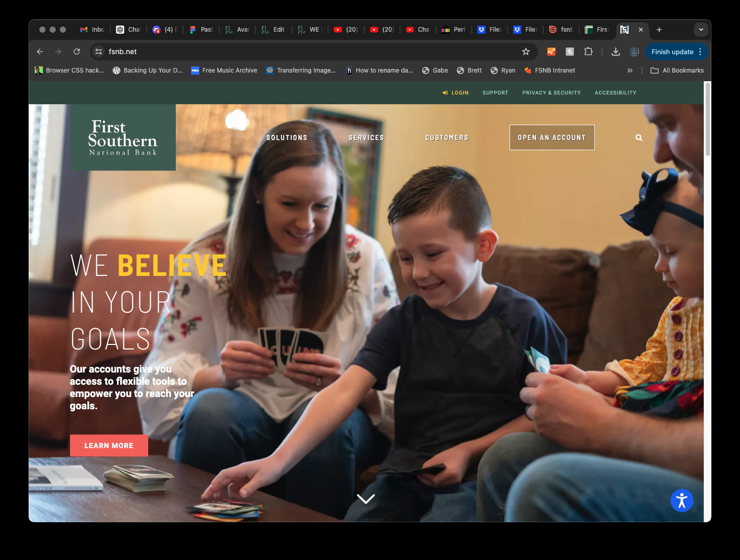The image size is (740, 560).
Task: Click the Learn More button
Action: coord(109,446)
